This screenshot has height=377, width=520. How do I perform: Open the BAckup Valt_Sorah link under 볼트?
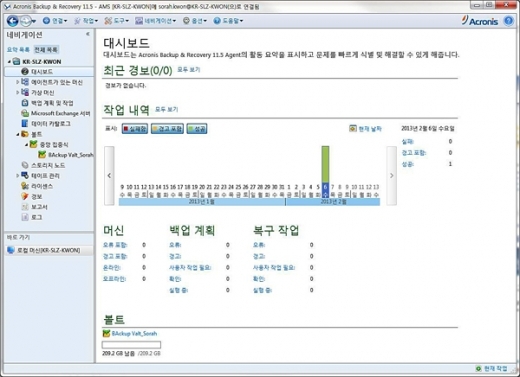(134, 333)
